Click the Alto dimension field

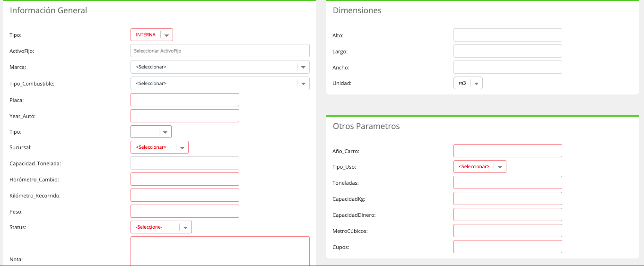(x=508, y=35)
